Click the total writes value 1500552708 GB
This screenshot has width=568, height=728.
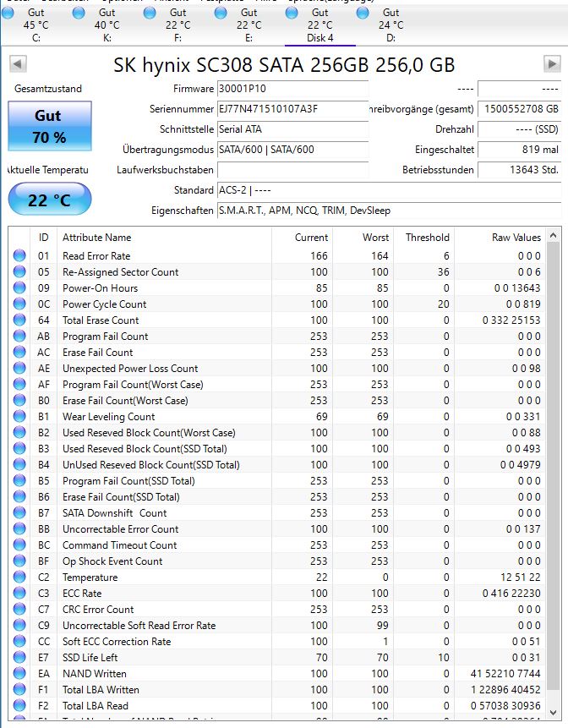point(519,109)
